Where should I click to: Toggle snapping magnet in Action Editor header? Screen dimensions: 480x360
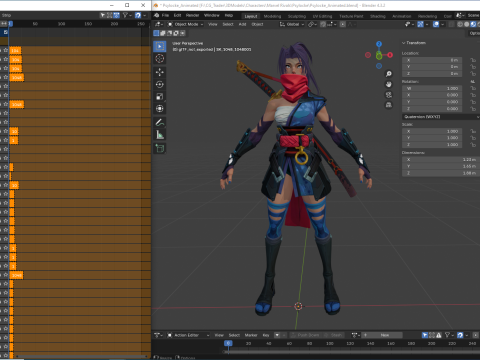pos(460,335)
